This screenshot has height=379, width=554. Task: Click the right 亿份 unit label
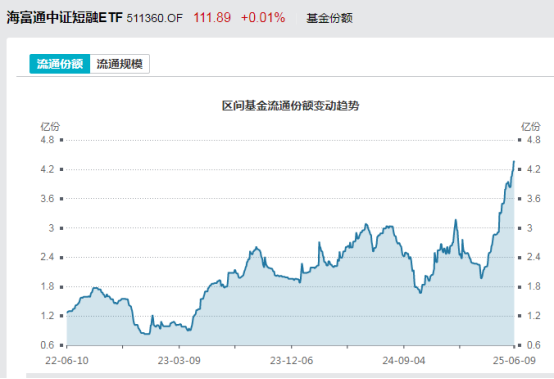tap(531, 126)
